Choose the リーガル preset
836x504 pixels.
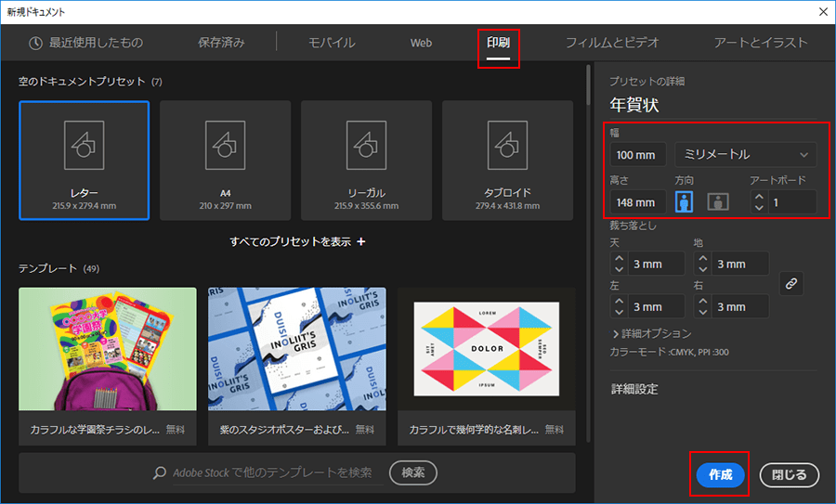pos(366,161)
